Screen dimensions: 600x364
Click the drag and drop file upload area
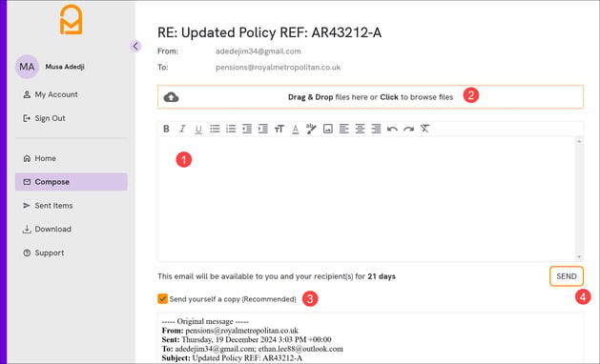[370, 97]
